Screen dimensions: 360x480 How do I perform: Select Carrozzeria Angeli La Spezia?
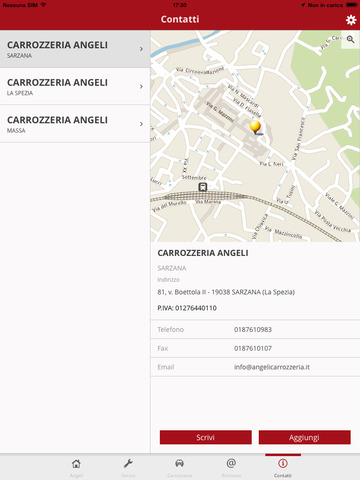click(75, 86)
